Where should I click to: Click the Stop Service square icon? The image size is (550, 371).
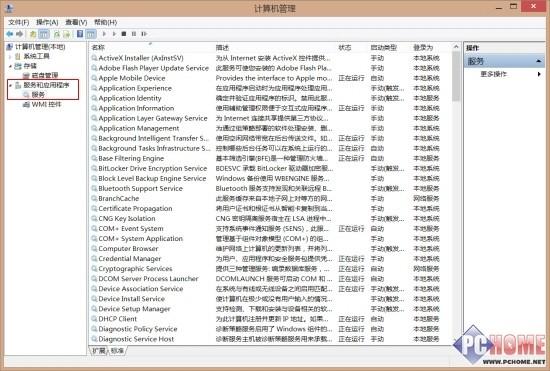pyautogui.click(x=123, y=34)
